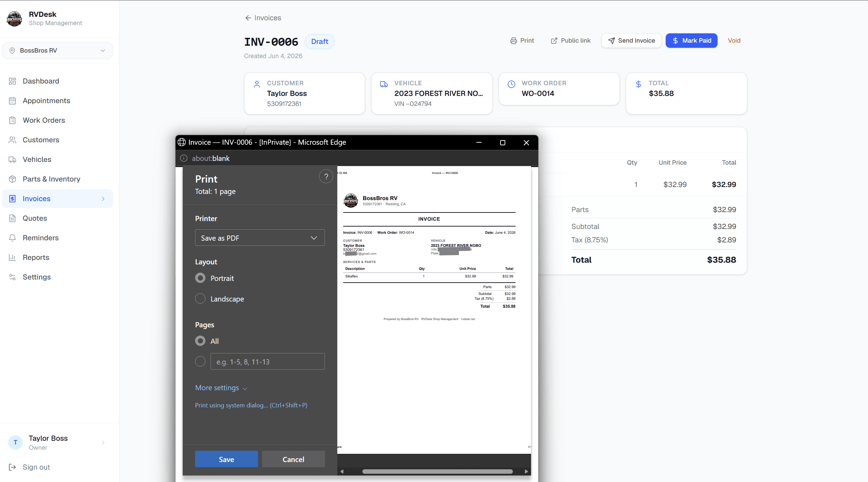Viewport: 868px width, 482px height.
Task: Click the WO-0014 work order text
Action: [x=538, y=94]
